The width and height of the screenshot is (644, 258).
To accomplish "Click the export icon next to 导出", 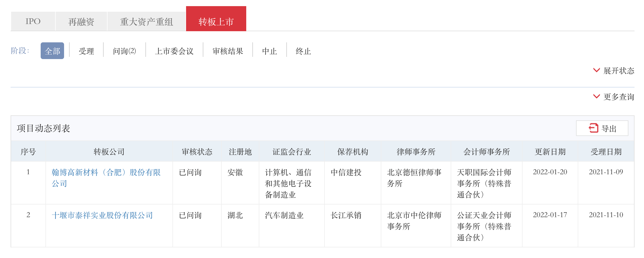I will pyautogui.click(x=593, y=128).
